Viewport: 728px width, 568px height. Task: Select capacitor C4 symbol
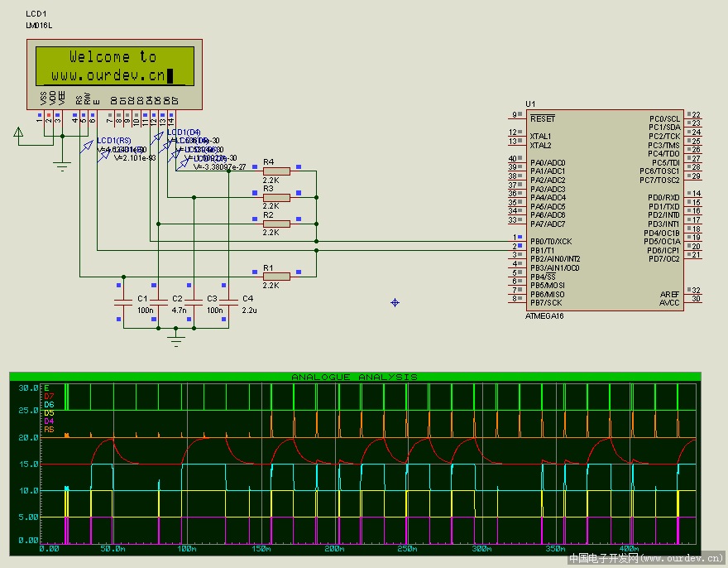tap(228, 303)
